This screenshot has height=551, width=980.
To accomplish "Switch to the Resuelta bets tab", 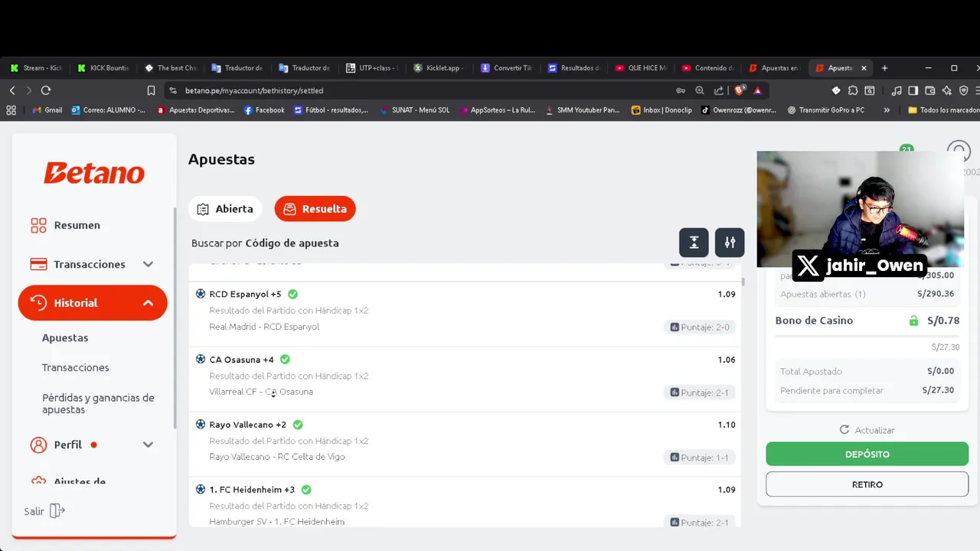I will tap(315, 209).
